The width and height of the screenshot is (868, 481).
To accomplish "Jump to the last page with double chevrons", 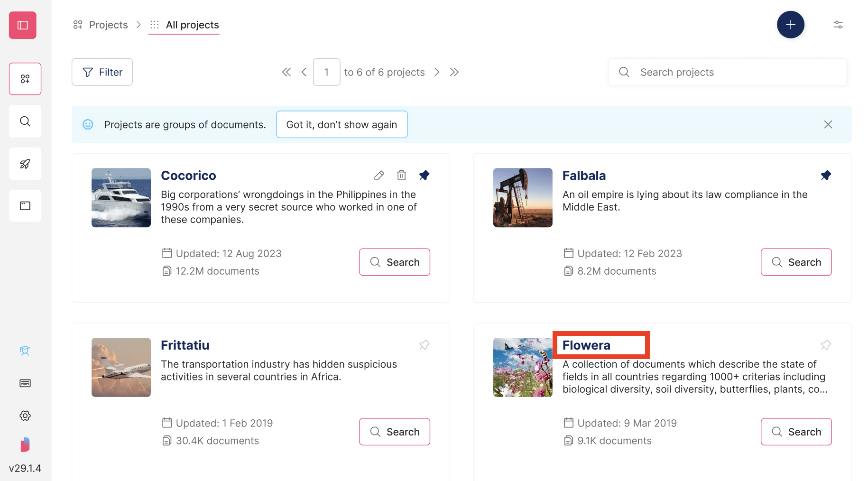I will point(454,72).
